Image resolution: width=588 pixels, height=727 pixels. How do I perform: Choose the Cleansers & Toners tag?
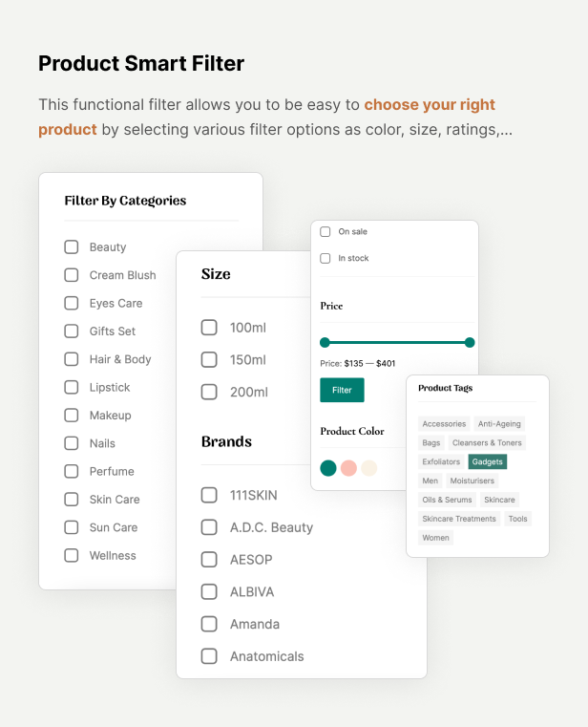click(x=487, y=442)
